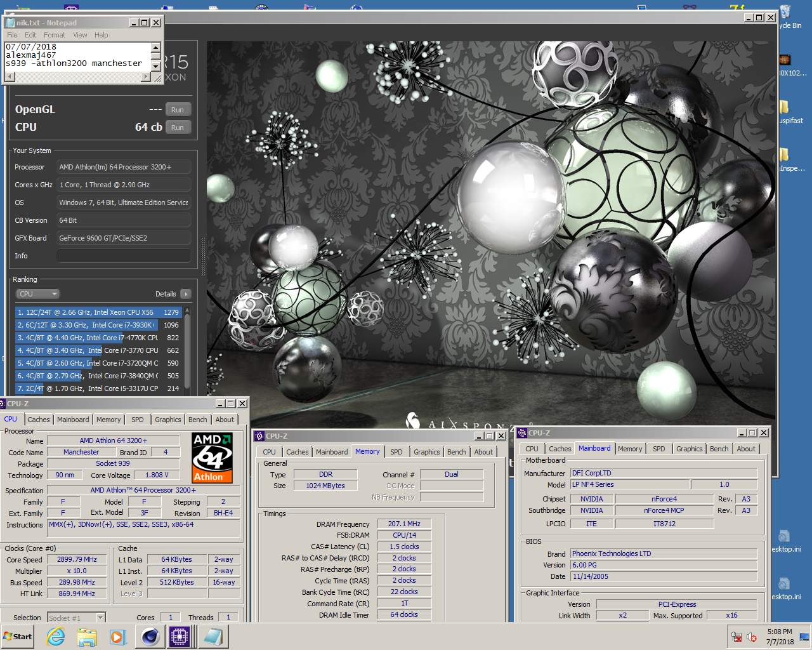
Task: Open the View menu in Notepad
Action: pos(80,35)
